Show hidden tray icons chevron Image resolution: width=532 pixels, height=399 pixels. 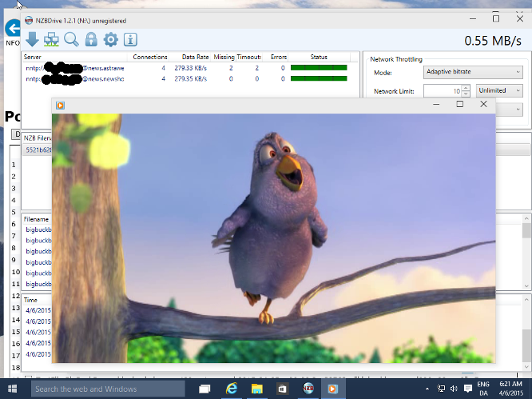click(x=427, y=389)
